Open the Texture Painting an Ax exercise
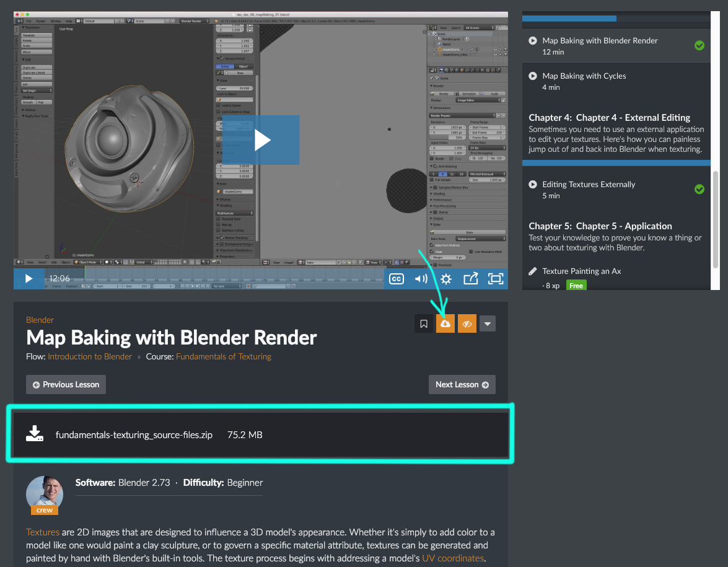This screenshot has height=567, width=728. 581,271
